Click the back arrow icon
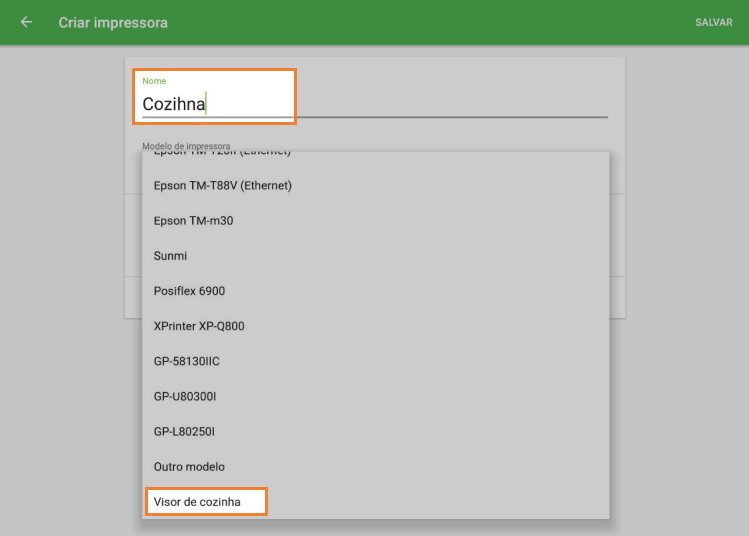The width and height of the screenshot is (749, 536). [26, 22]
